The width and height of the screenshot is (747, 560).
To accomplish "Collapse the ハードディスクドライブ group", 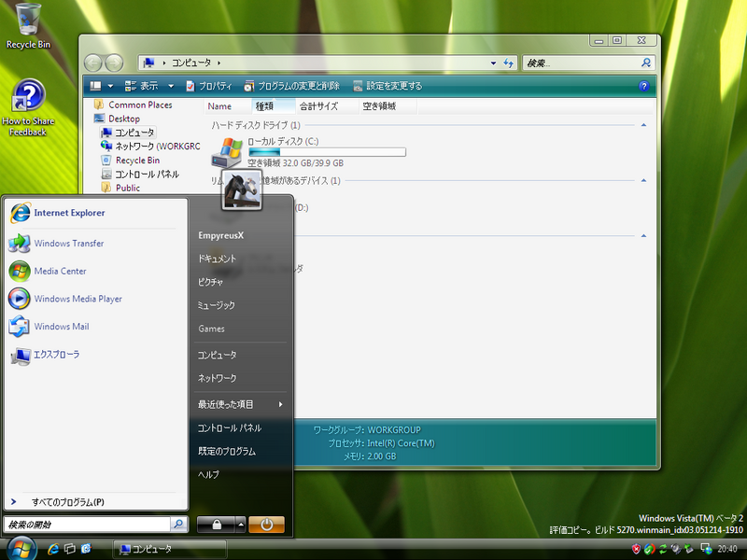I will pos(642,125).
